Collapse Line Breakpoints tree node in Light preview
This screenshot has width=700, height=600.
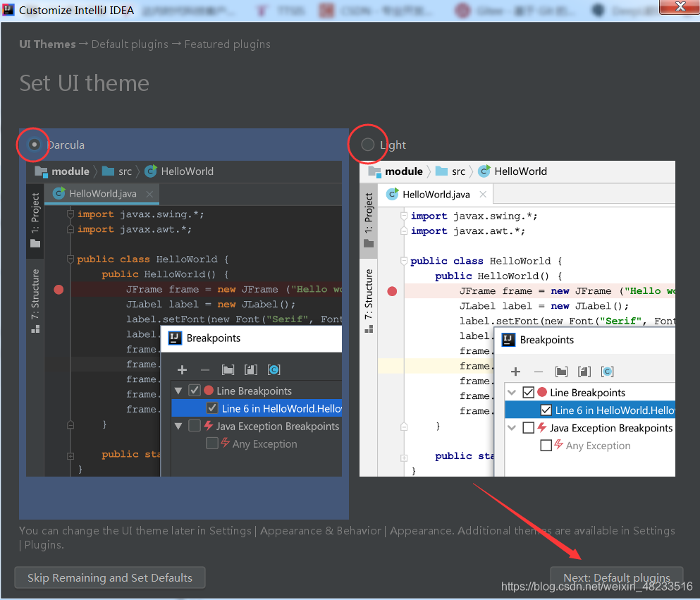(512, 393)
